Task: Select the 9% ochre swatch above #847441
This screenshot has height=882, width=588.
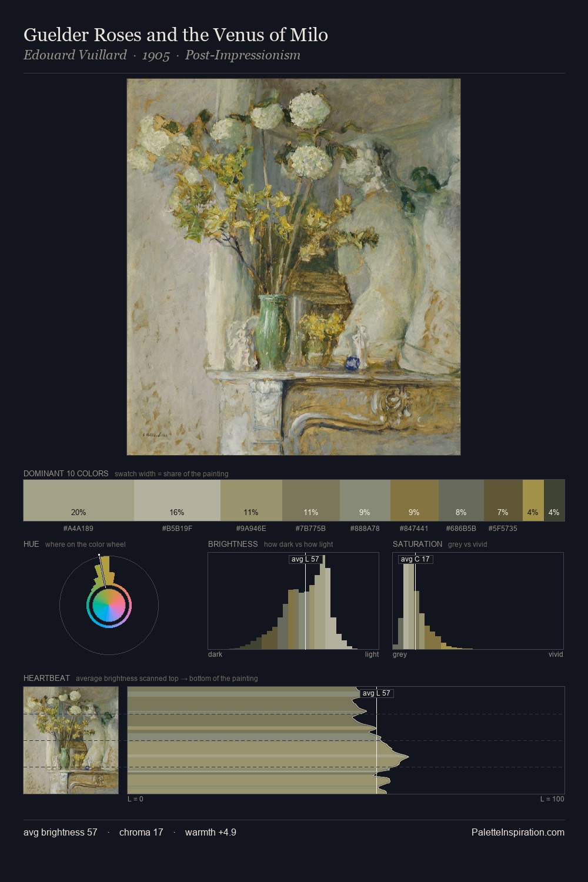Action: tap(414, 500)
